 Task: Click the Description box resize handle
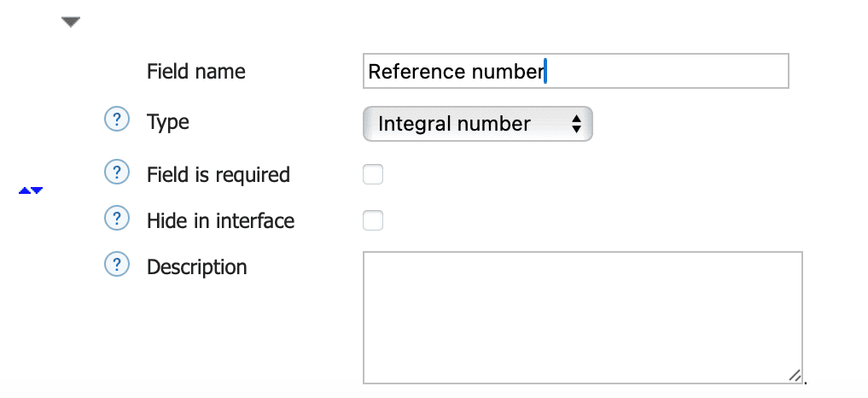[795, 375]
